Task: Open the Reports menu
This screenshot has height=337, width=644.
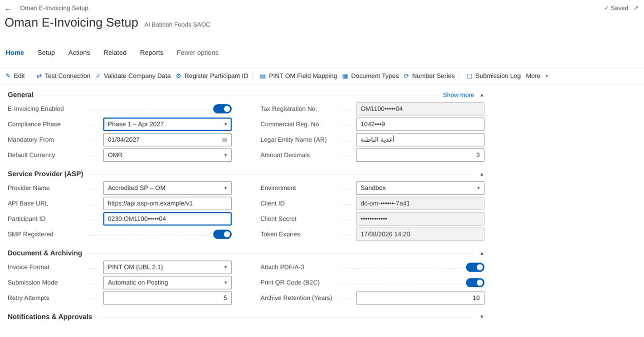Action: (x=151, y=53)
